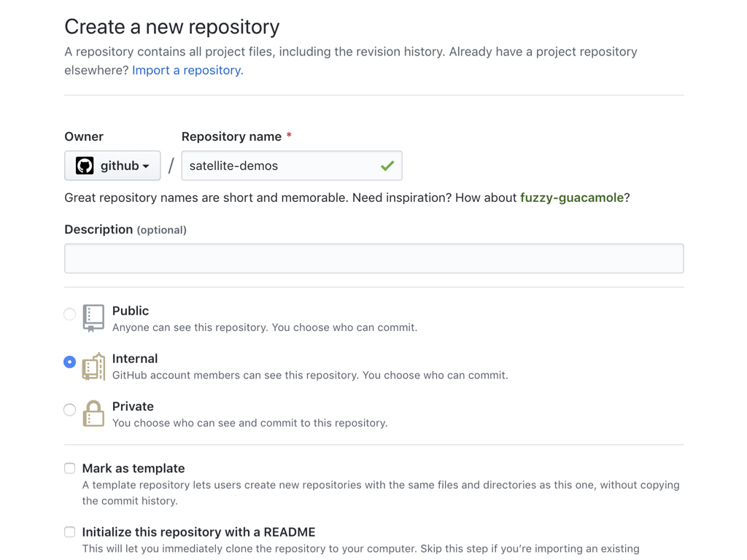747x560 pixels.
Task: Open the Import a repository link
Action: pyautogui.click(x=187, y=70)
